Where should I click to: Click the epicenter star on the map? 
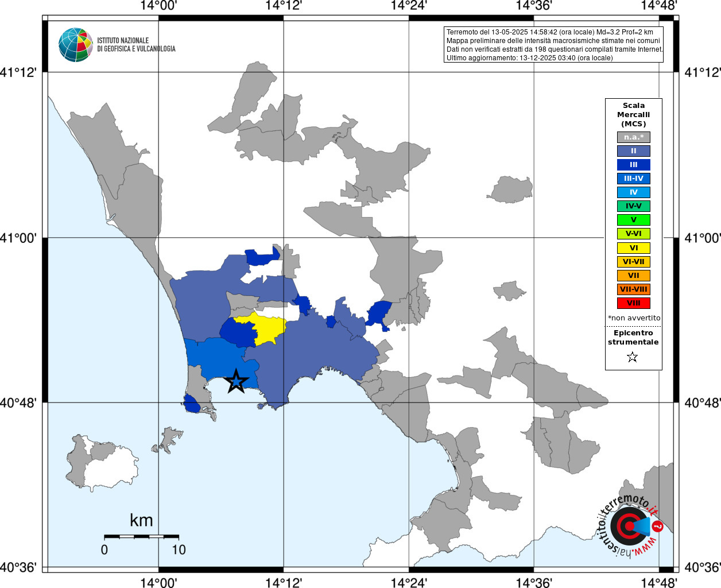click(x=236, y=381)
